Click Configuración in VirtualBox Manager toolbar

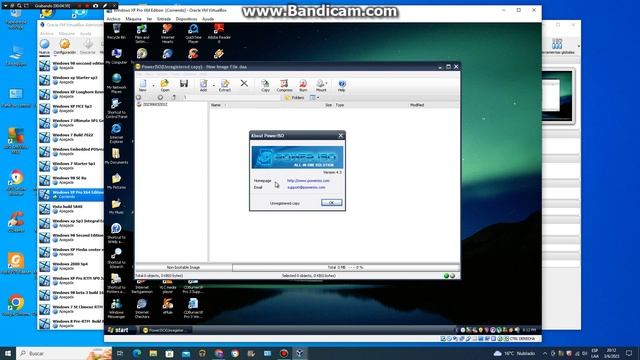pyautogui.click(x=64, y=46)
